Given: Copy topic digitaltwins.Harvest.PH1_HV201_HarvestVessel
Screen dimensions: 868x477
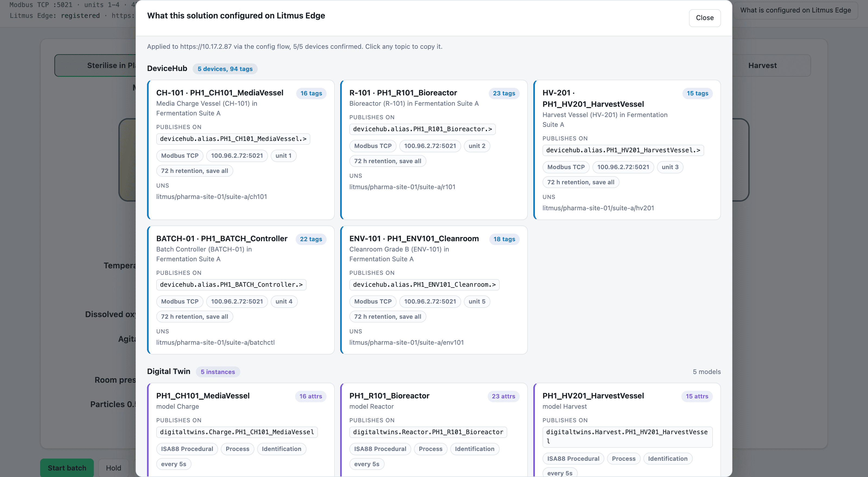Looking at the screenshot, I should click(627, 437).
